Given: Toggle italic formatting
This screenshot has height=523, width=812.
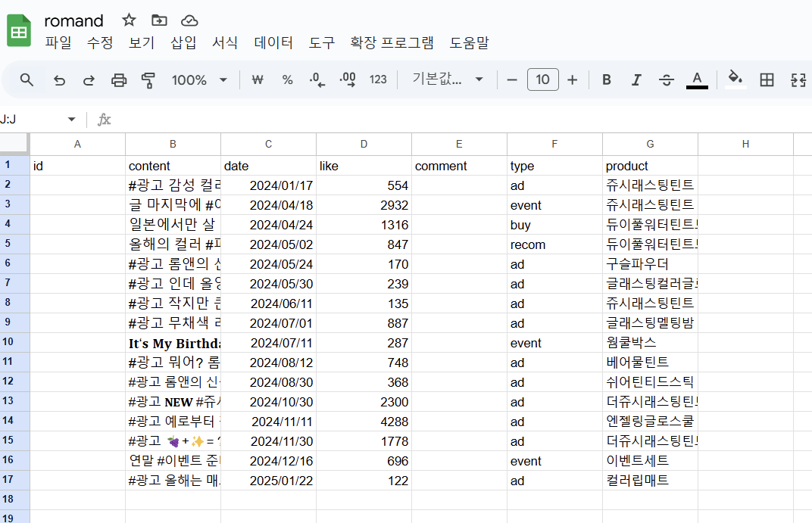Looking at the screenshot, I should (x=636, y=79).
